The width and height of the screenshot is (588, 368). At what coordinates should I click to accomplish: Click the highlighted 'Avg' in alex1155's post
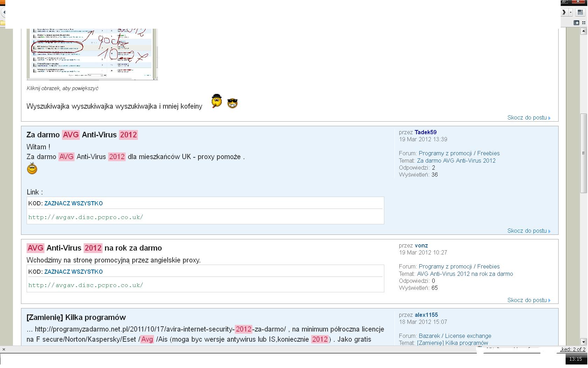pos(147,340)
